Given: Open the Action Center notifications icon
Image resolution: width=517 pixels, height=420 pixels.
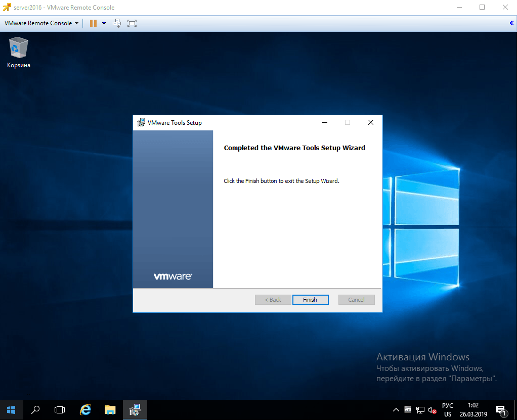Looking at the screenshot, I should [501, 410].
